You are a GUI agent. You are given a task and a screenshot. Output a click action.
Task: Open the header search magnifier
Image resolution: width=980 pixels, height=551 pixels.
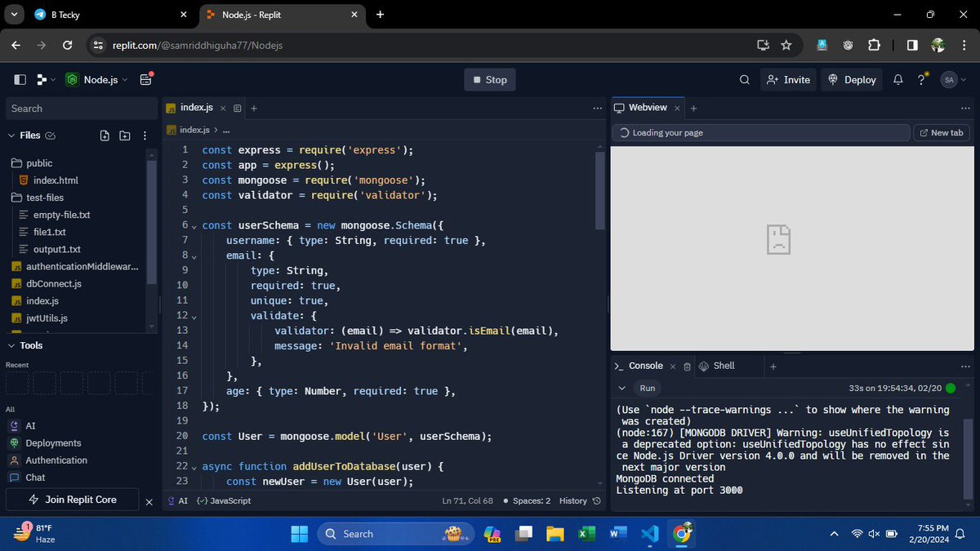click(744, 80)
